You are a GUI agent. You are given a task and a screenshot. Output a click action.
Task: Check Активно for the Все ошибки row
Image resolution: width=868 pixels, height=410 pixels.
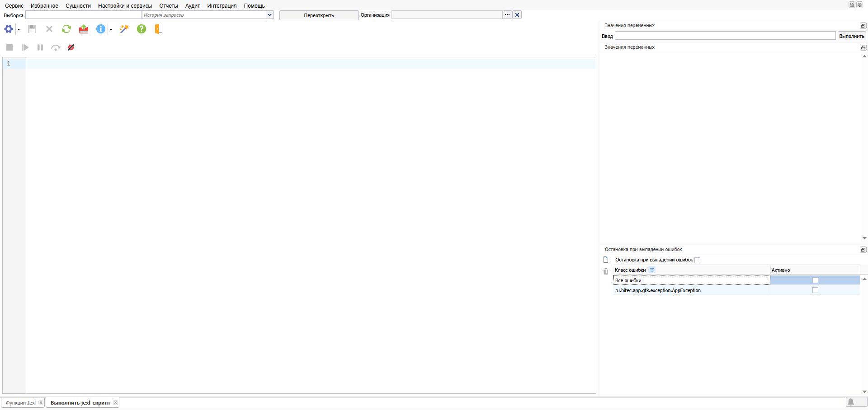[x=815, y=280]
